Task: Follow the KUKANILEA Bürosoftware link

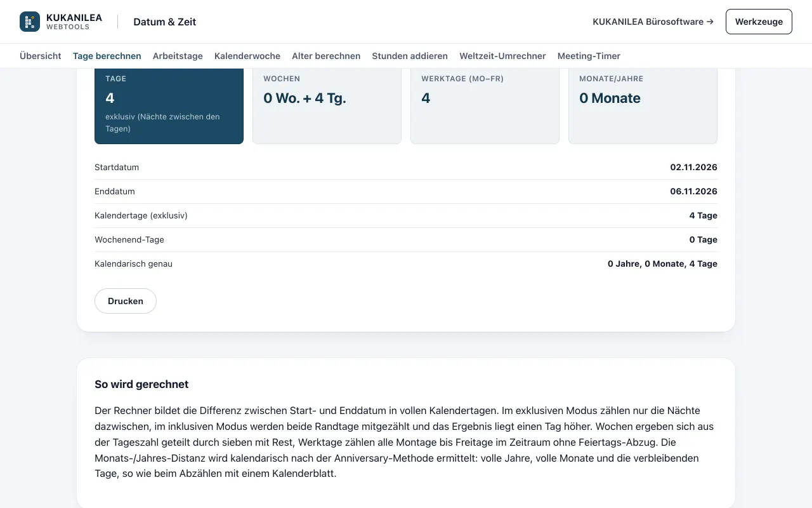Action: click(653, 22)
